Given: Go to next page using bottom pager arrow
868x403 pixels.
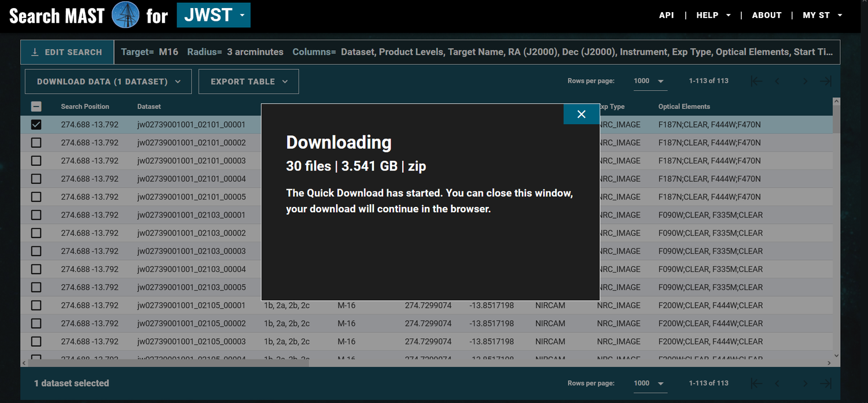Looking at the screenshot, I should click(805, 383).
